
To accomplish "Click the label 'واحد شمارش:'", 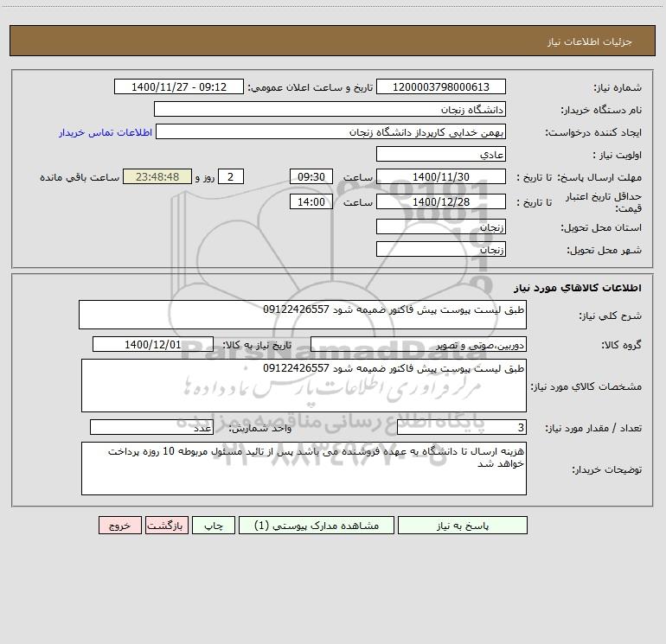I will [x=260, y=428].
